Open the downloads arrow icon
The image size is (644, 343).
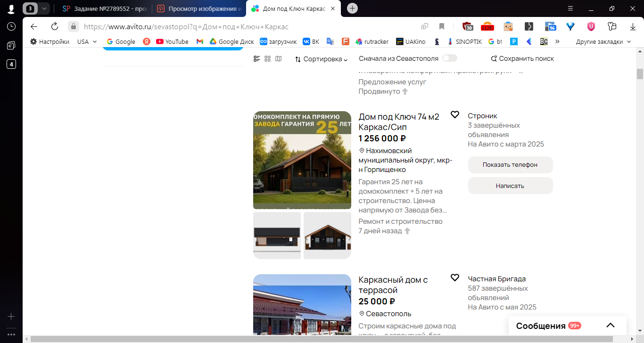click(x=633, y=26)
